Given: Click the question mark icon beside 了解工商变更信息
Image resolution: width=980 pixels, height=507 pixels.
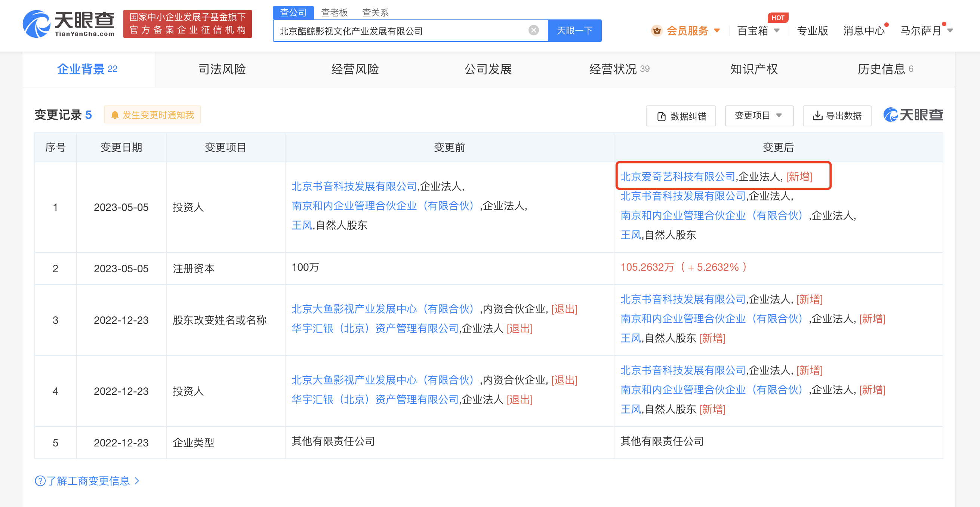Looking at the screenshot, I should 40,481.
